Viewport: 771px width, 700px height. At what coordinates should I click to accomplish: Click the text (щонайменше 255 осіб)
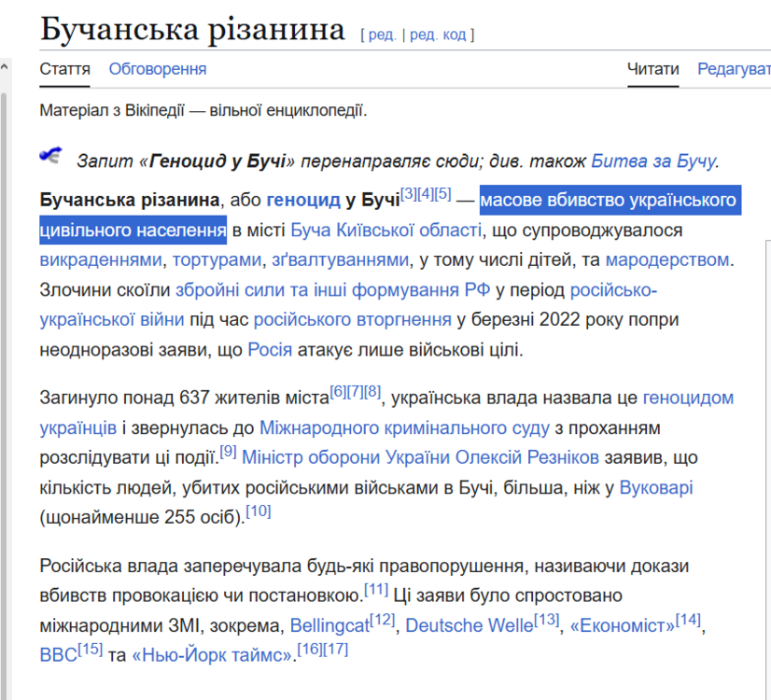pyautogui.click(x=142, y=517)
